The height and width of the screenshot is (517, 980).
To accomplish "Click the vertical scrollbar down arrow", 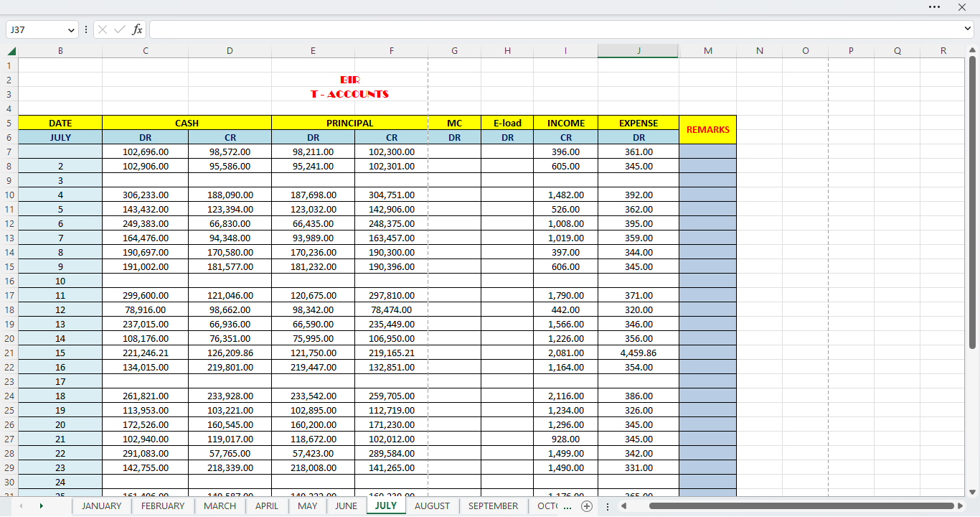I will 973,492.
